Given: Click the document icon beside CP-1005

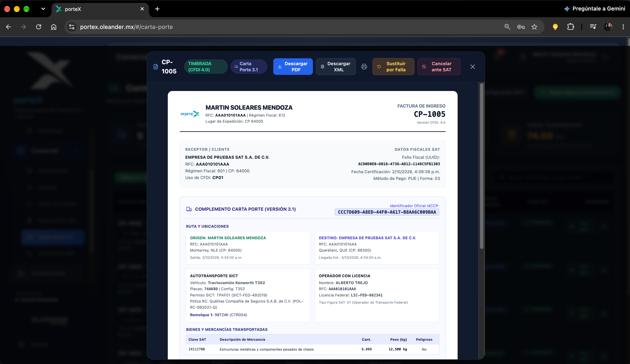Looking at the screenshot, I should [x=155, y=66].
